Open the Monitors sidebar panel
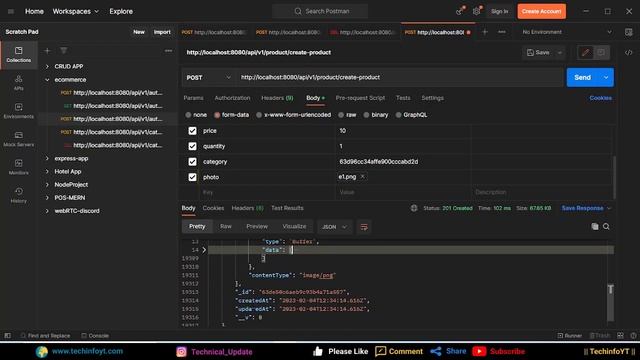This screenshot has height=360, width=640. click(x=19, y=167)
